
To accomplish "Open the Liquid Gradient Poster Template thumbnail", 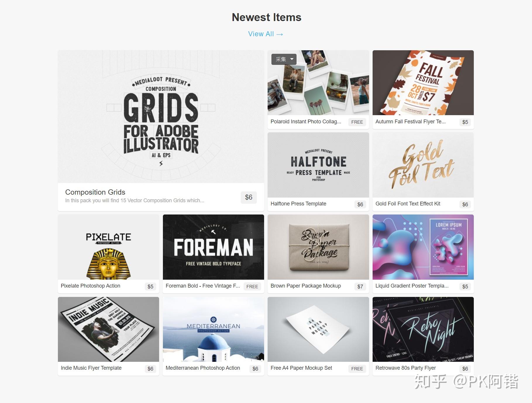I will pos(423,247).
